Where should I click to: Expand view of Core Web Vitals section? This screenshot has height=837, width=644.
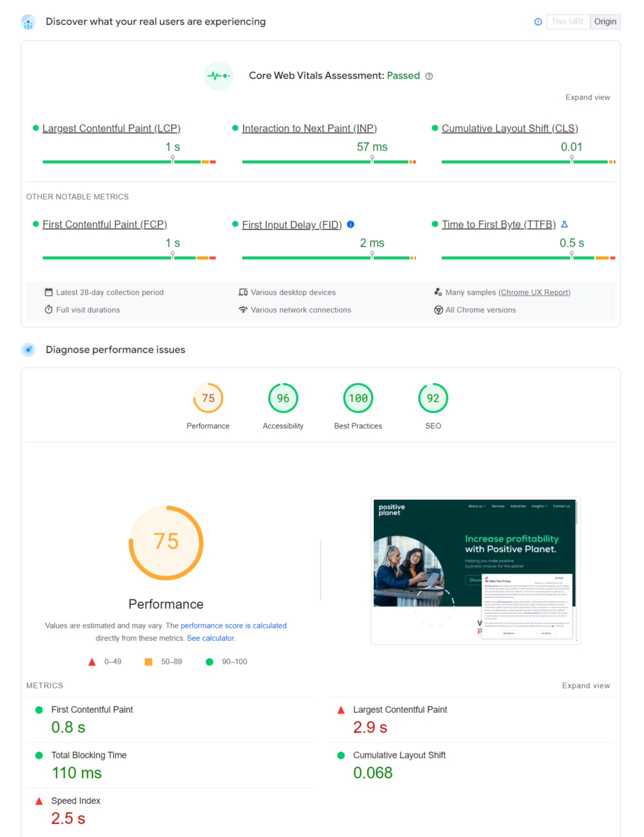click(587, 97)
